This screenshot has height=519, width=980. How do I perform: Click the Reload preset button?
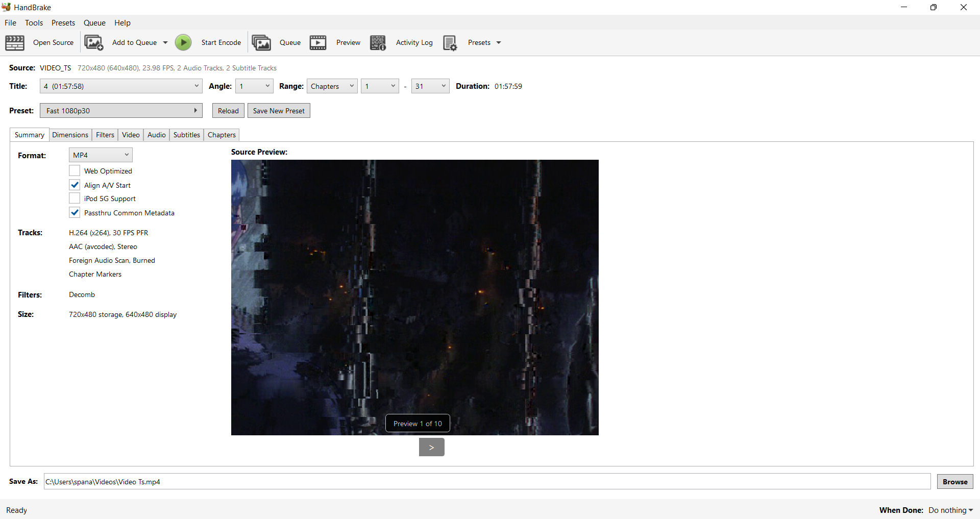228,111
